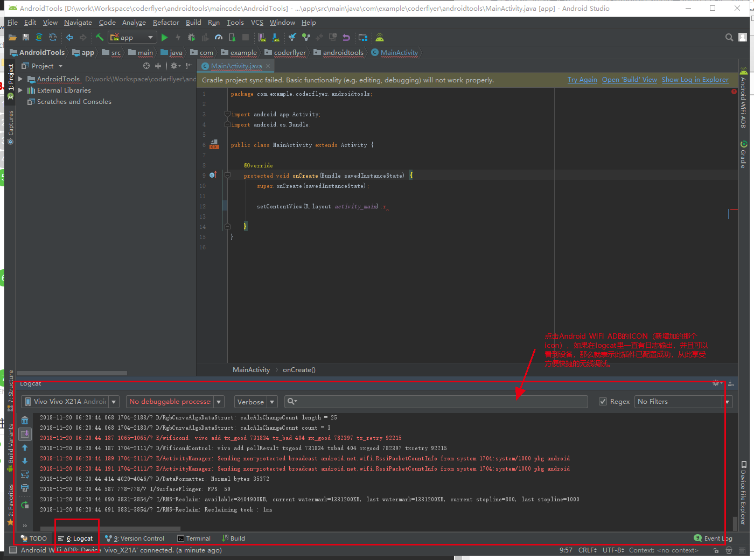
Task: Open the Refactor menu
Action: click(x=166, y=23)
